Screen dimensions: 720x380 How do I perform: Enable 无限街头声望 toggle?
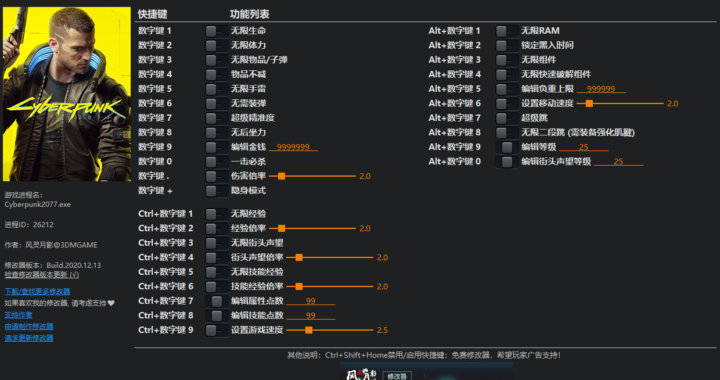coord(216,243)
